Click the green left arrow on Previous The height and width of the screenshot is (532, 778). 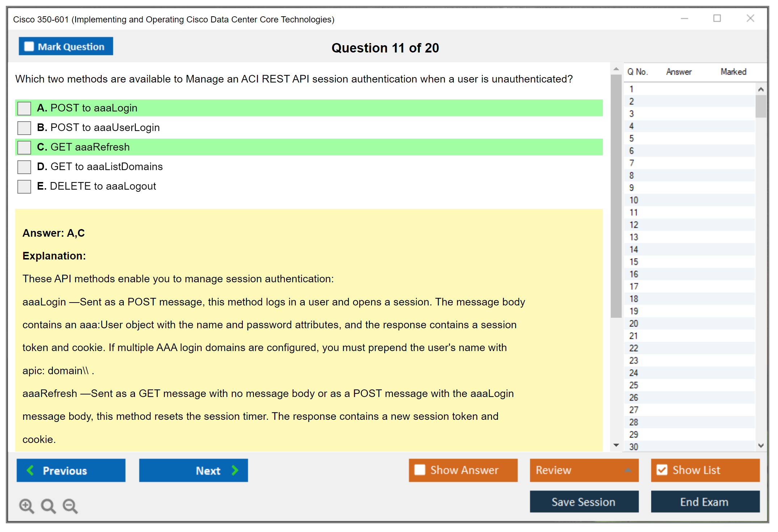click(x=30, y=470)
